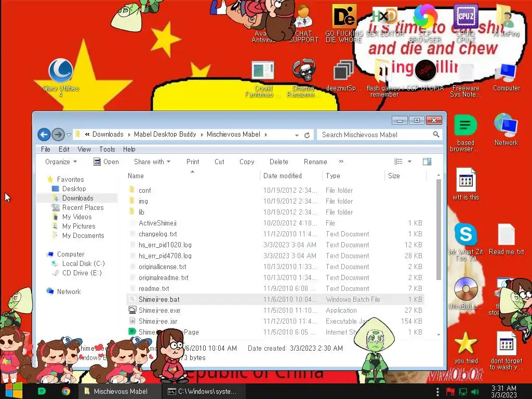Select Downloads in Favorites
The width and height of the screenshot is (532, 399).
click(77, 198)
